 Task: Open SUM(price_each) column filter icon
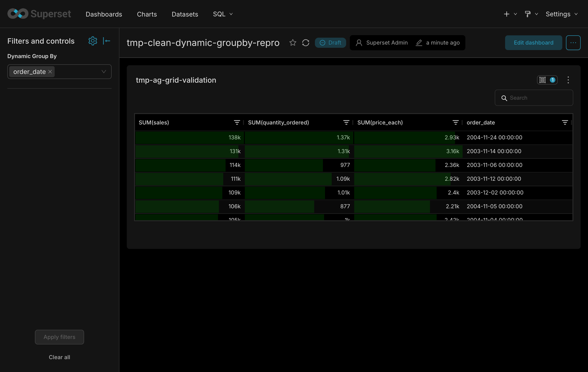pyautogui.click(x=455, y=122)
